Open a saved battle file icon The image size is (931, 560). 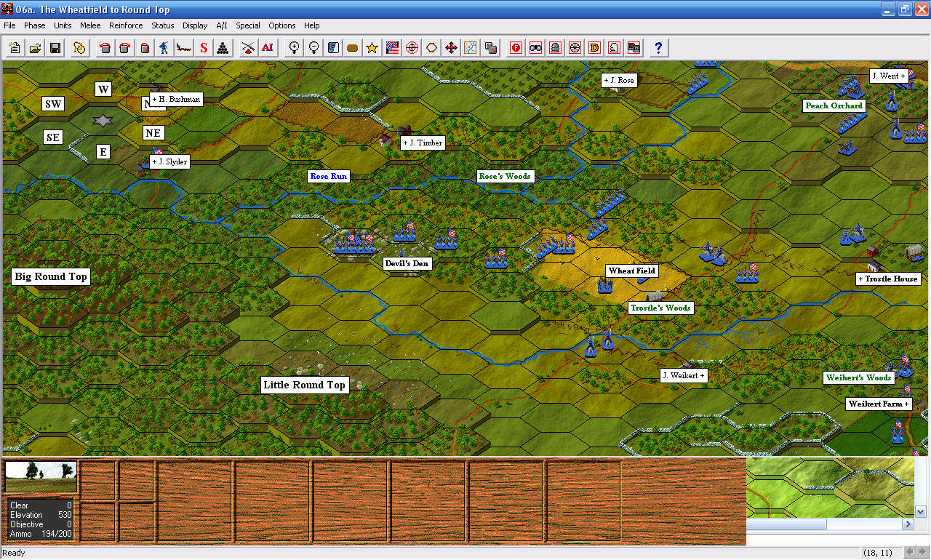point(35,48)
